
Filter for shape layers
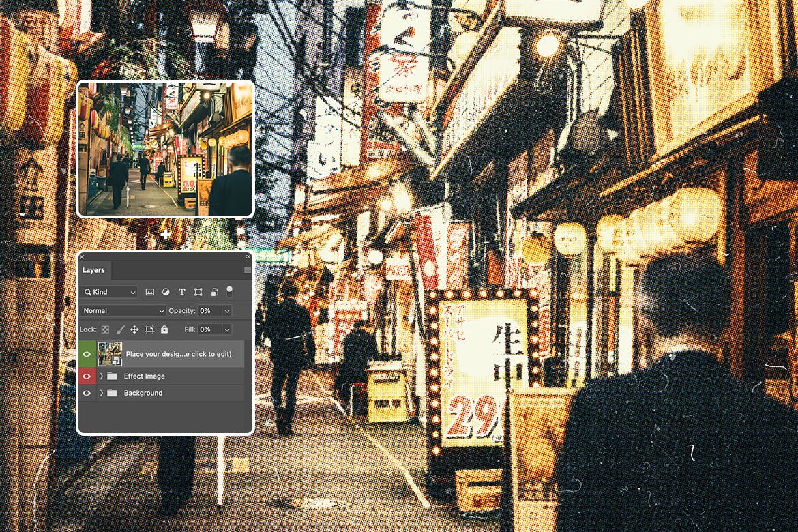[198, 292]
